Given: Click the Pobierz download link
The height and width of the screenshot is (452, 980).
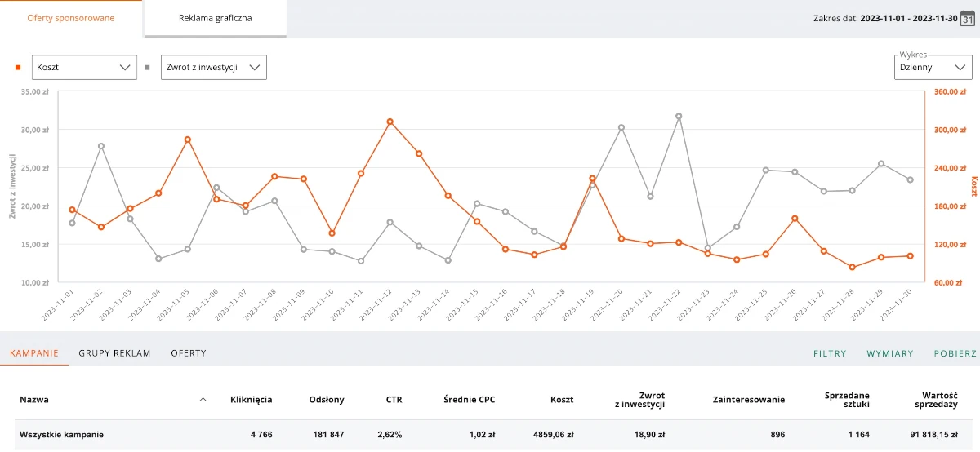Looking at the screenshot, I should (x=955, y=354).
